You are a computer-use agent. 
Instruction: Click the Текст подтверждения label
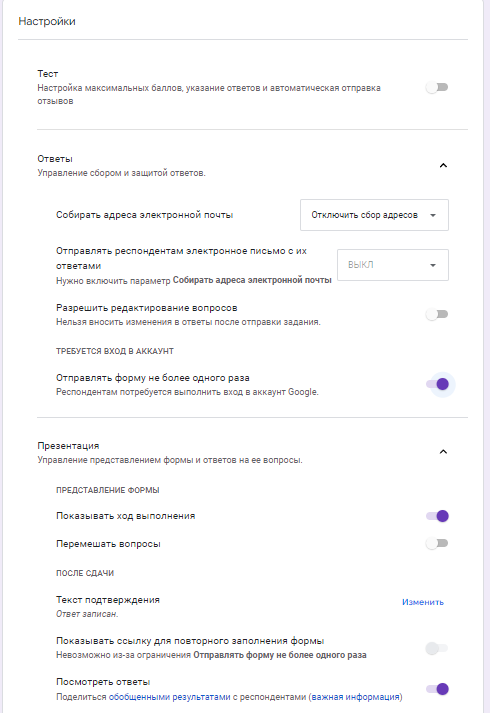(108, 600)
